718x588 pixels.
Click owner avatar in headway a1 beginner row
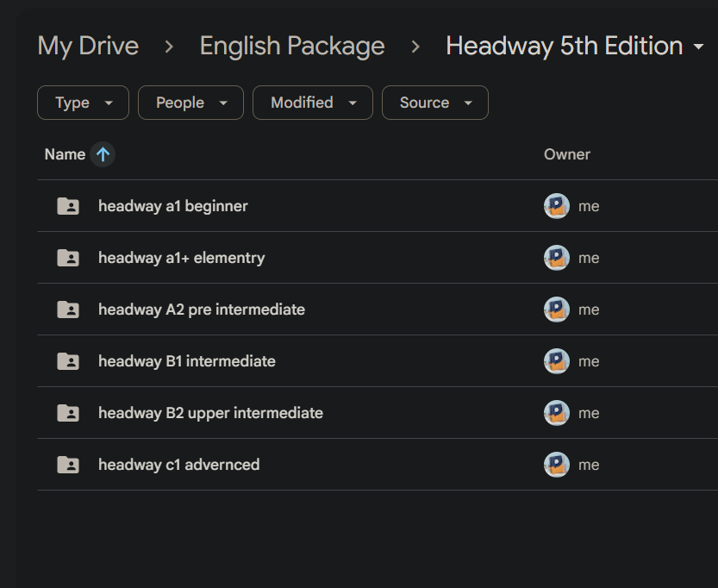point(556,206)
